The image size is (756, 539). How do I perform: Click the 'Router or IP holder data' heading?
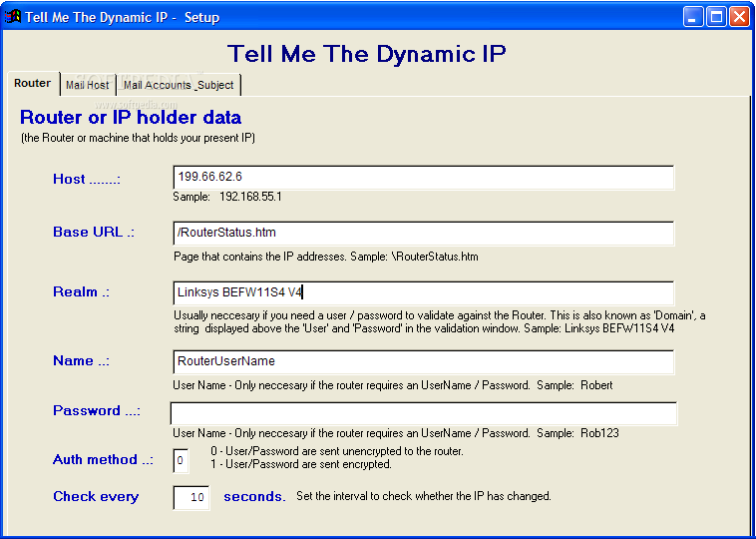point(131,117)
